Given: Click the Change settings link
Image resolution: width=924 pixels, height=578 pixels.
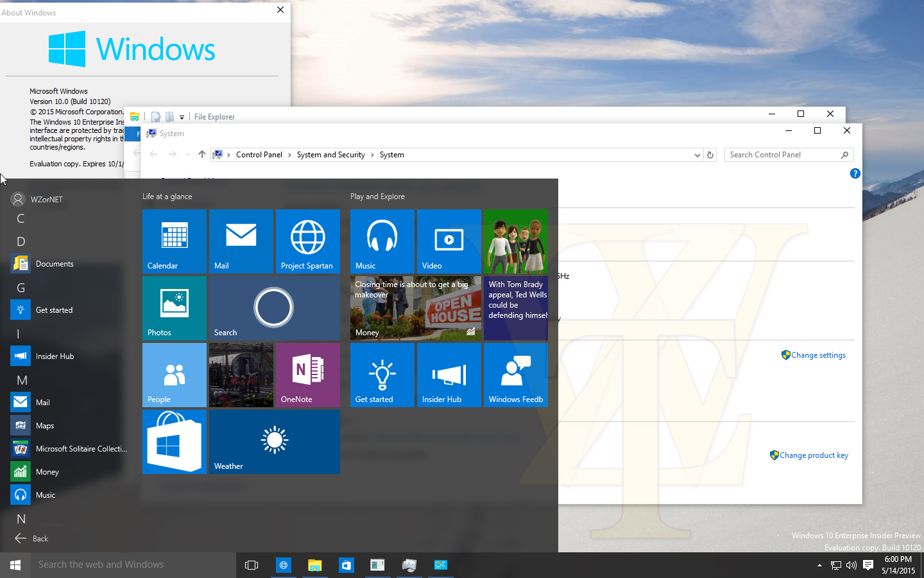Looking at the screenshot, I should tap(818, 355).
